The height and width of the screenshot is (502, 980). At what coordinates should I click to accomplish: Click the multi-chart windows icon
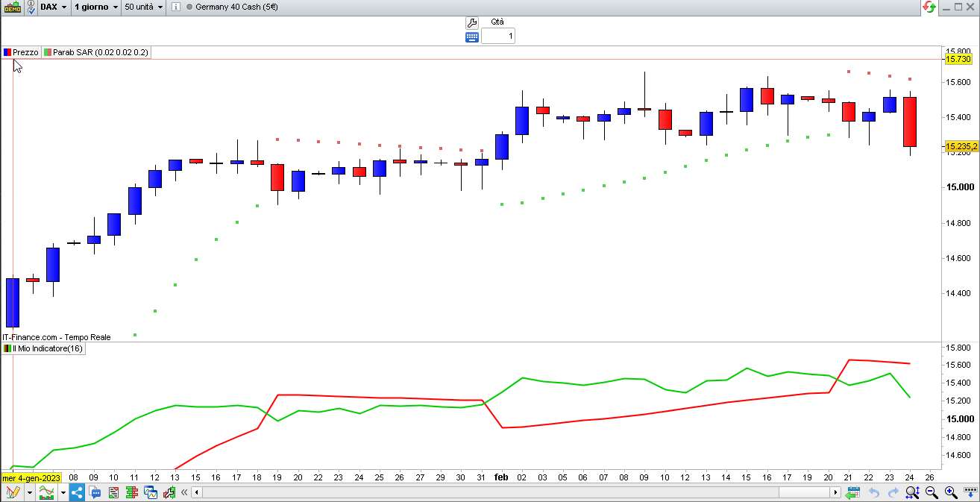151,492
